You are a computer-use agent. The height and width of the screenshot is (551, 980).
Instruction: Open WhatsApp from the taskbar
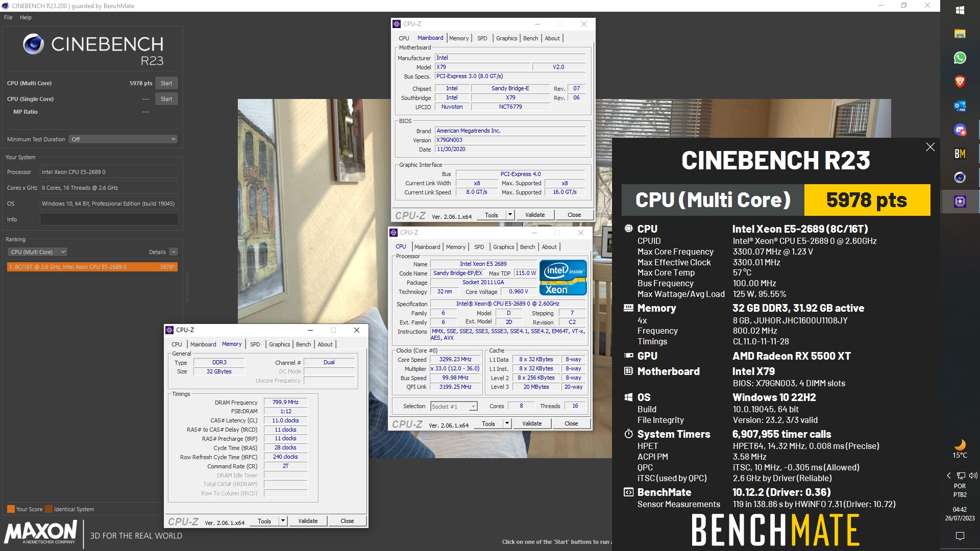coord(960,58)
